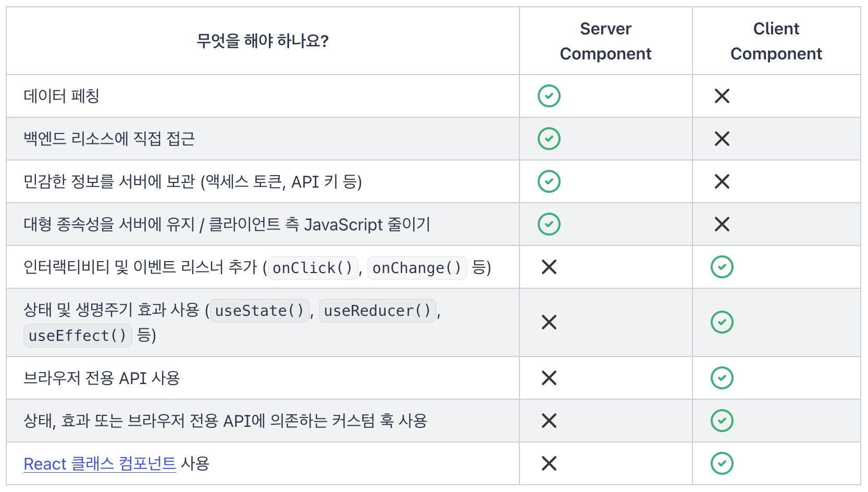Screen dimensions: 868x492
Task: Open the React 클래스 컴포넌트 link
Action: pos(100,464)
